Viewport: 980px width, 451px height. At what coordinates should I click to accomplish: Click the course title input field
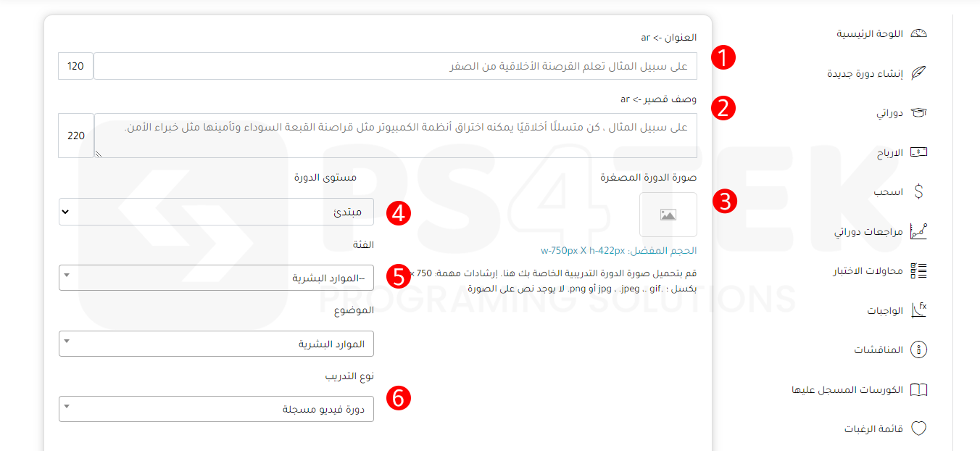tap(395, 66)
